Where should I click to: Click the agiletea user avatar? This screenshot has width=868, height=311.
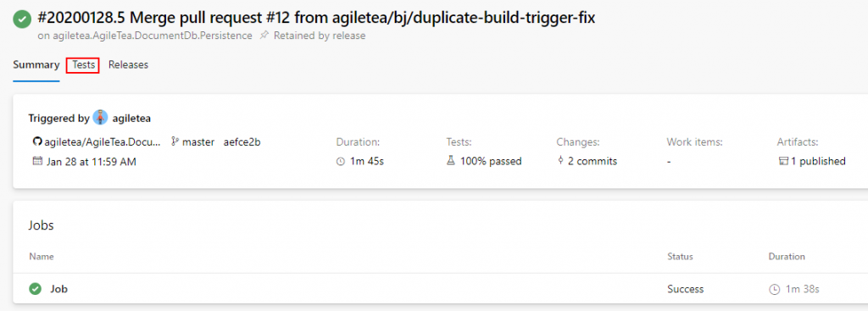(x=100, y=118)
